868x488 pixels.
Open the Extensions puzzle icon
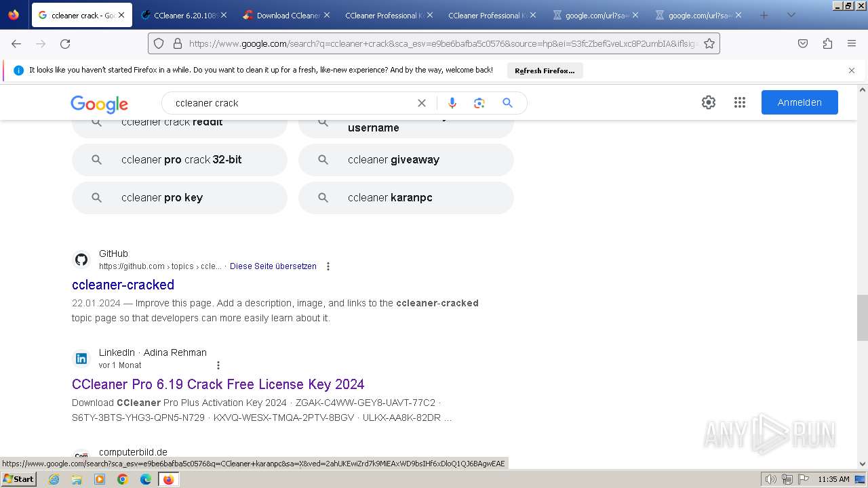coord(827,43)
